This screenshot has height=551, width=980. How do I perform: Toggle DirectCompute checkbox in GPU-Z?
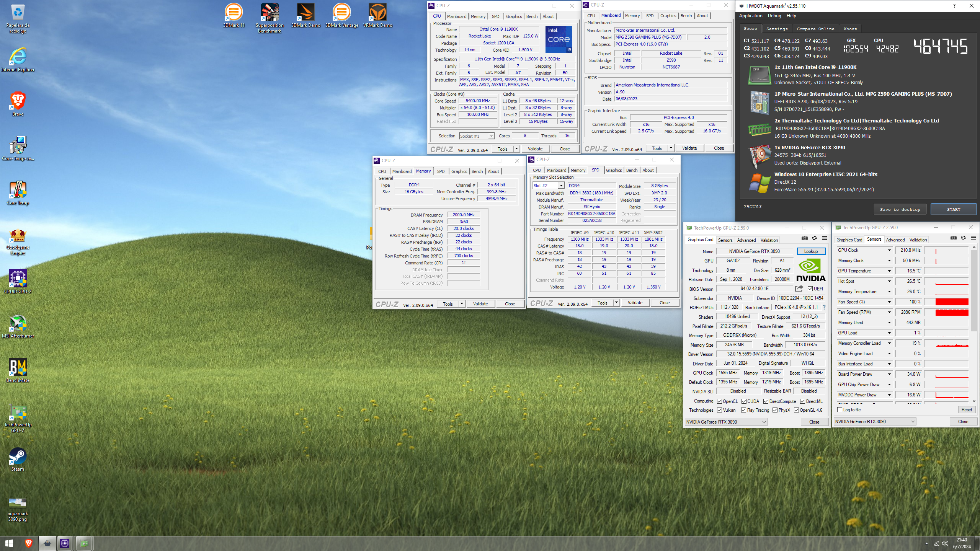pyautogui.click(x=766, y=401)
